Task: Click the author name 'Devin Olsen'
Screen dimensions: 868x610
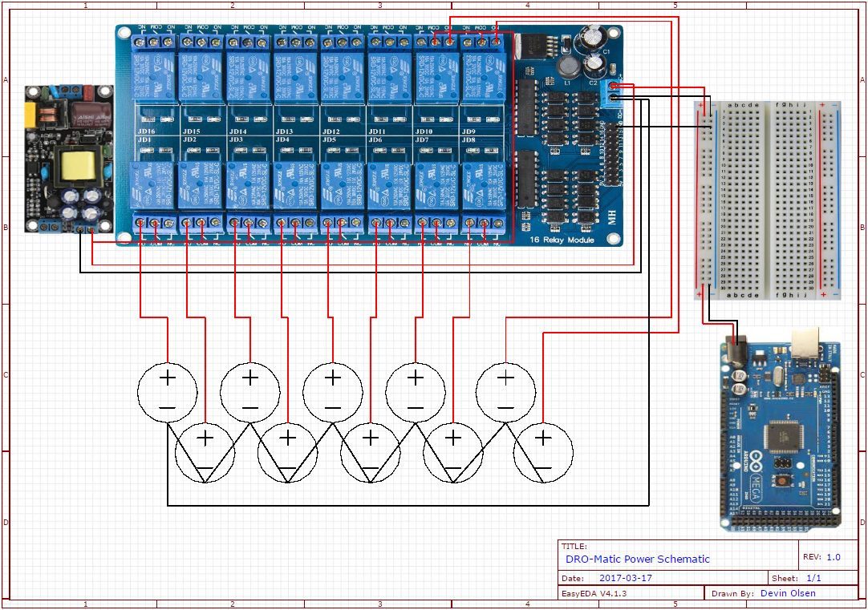Action: coord(788,593)
